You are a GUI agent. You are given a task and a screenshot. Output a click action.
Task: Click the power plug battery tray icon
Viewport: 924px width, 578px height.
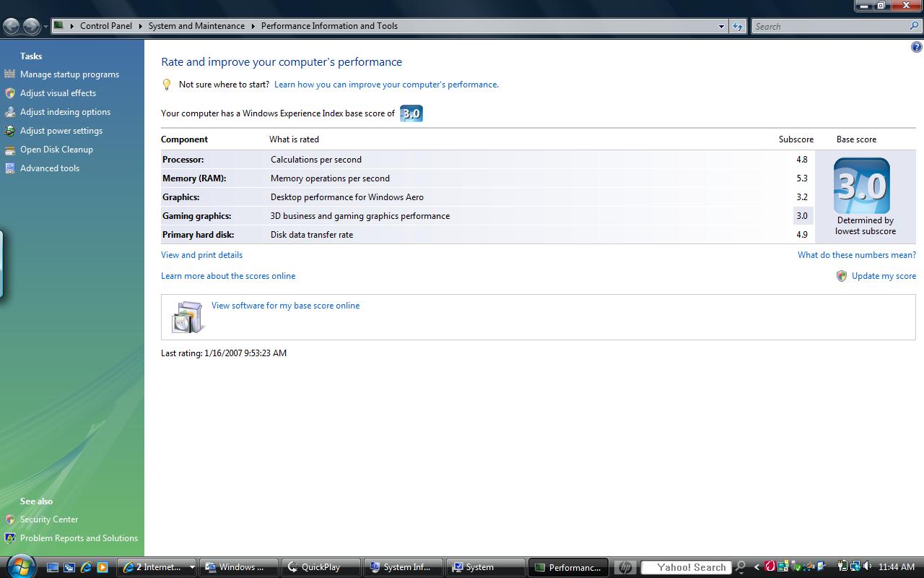[x=842, y=566]
